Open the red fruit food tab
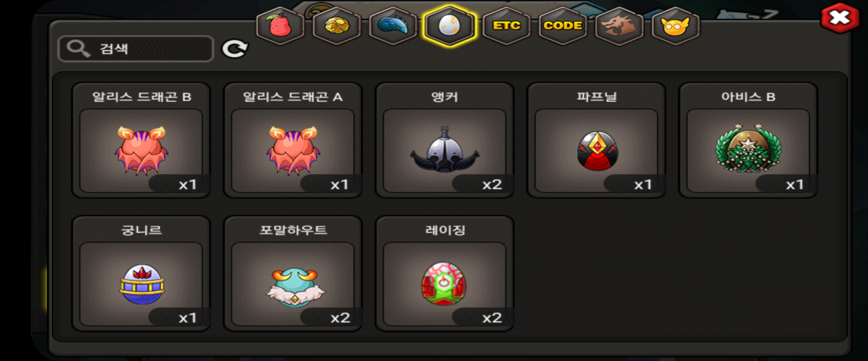Screen dimensions: 868x361 280,26
